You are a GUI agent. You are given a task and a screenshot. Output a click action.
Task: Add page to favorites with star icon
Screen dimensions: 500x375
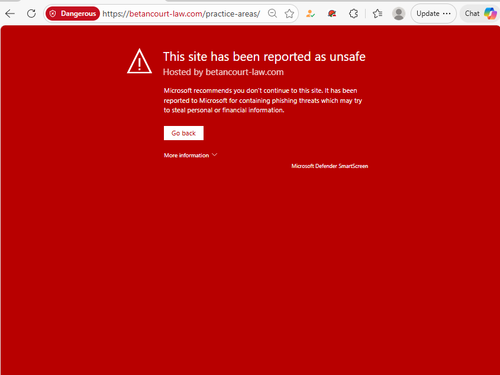[289, 14]
